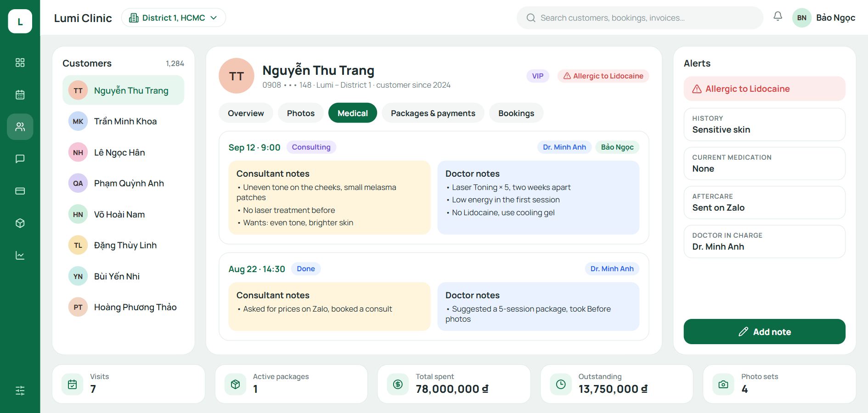The width and height of the screenshot is (868, 413).
Task: Click the Total spent dollar icon
Action: 398,385
